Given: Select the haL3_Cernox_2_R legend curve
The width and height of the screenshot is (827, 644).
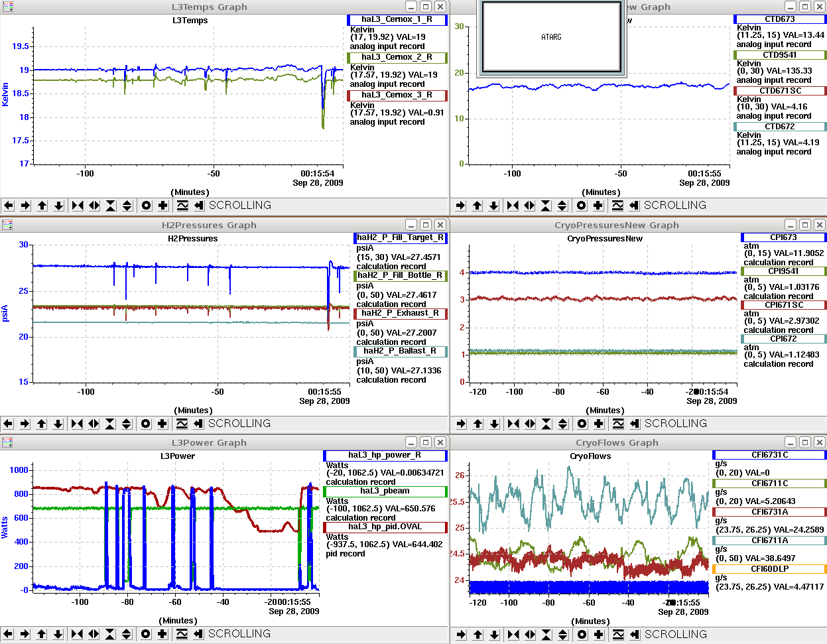Looking at the screenshot, I should coord(397,58).
